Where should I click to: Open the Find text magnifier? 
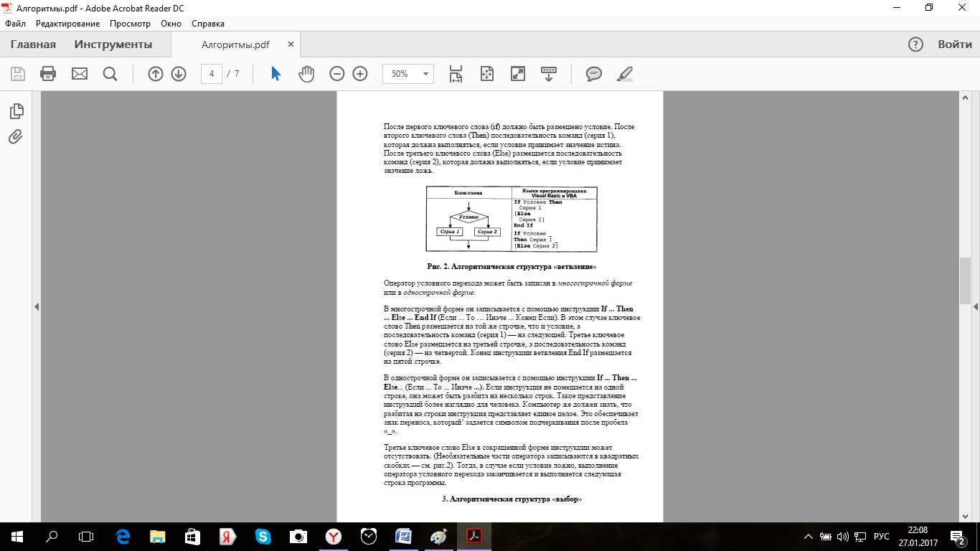[x=110, y=74]
